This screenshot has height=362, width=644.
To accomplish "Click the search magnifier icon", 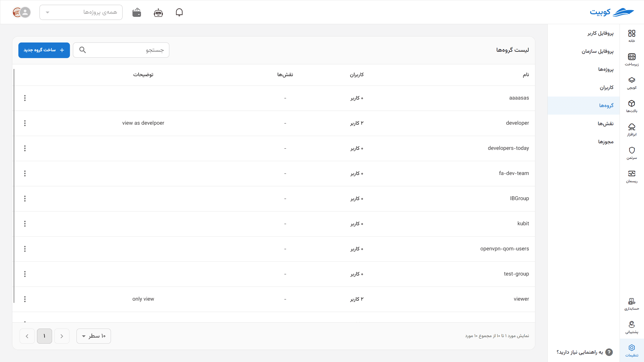I will [83, 50].
